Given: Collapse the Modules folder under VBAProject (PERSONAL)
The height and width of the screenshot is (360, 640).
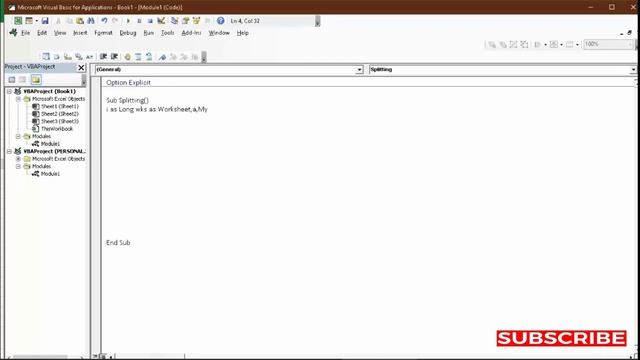Looking at the screenshot, I should pyautogui.click(x=18, y=166).
